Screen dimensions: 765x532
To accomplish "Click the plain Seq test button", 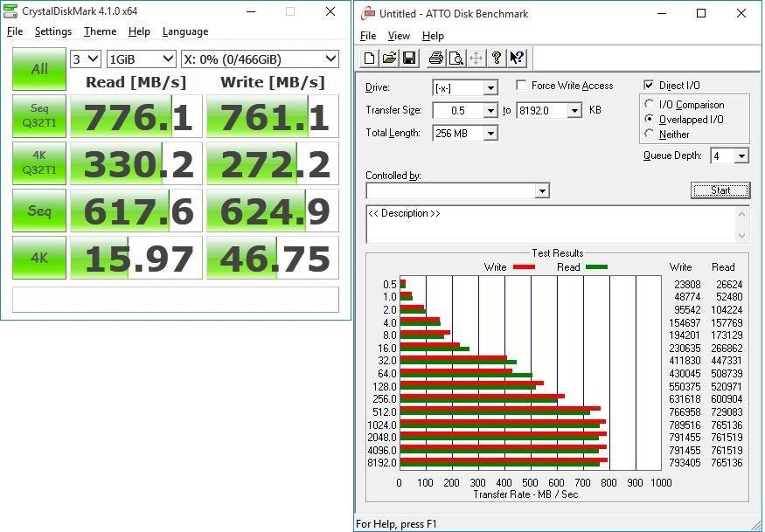I will (x=39, y=211).
